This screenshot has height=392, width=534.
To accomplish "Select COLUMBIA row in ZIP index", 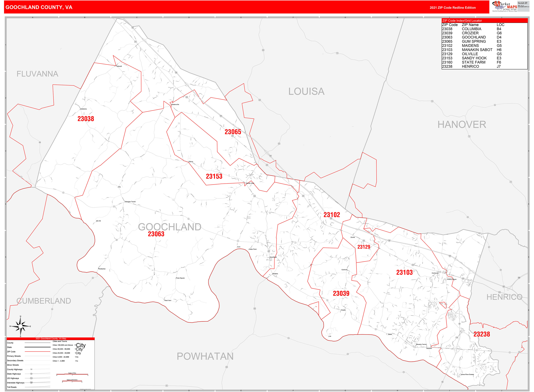I will point(484,29).
